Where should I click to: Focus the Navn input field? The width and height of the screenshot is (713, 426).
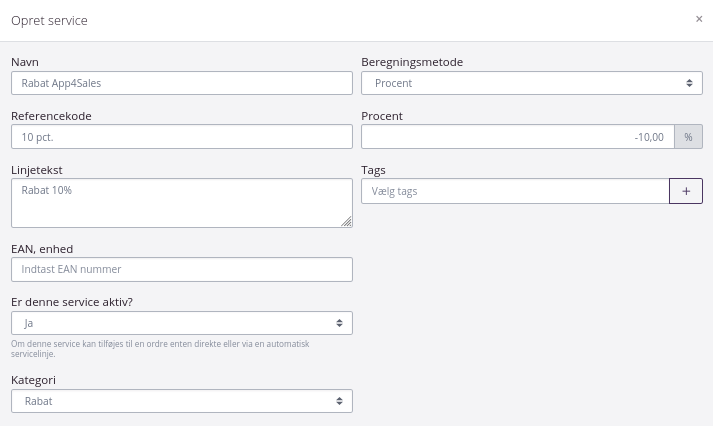coord(181,83)
